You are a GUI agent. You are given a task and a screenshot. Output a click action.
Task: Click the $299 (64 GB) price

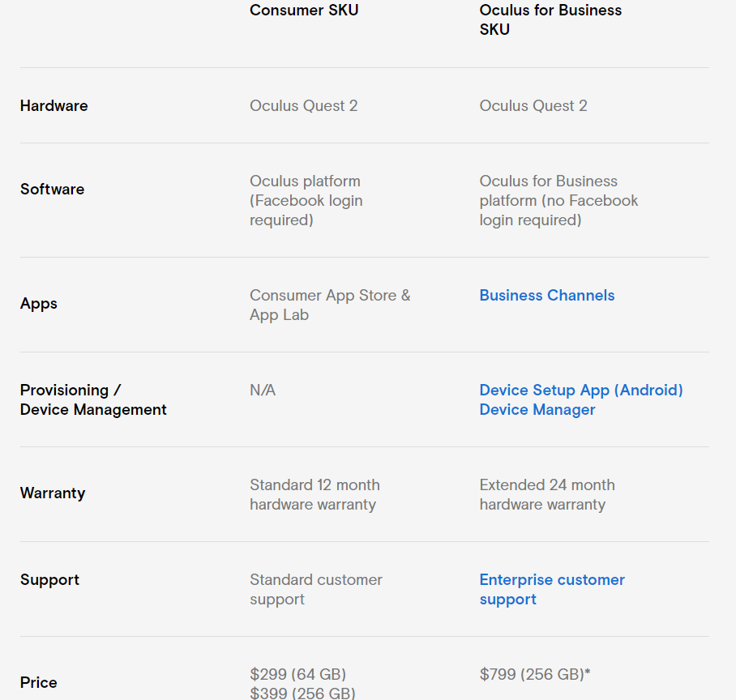click(297, 674)
